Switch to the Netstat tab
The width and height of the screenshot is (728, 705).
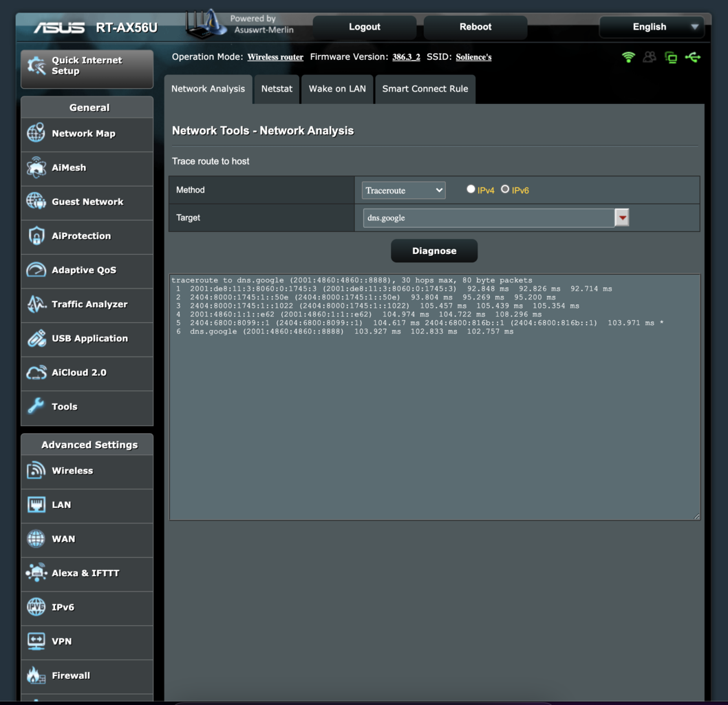coord(277,89)
